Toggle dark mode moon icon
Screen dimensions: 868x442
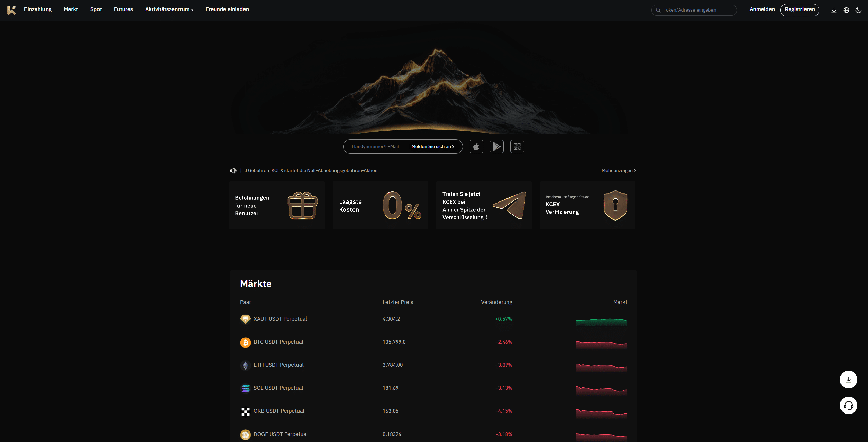tap(858, 10)
